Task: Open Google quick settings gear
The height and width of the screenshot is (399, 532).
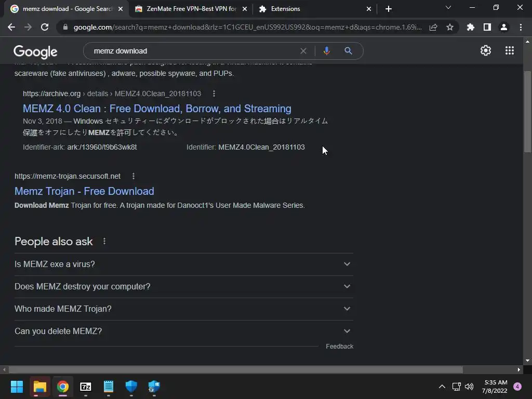Action: pos(486,50)
